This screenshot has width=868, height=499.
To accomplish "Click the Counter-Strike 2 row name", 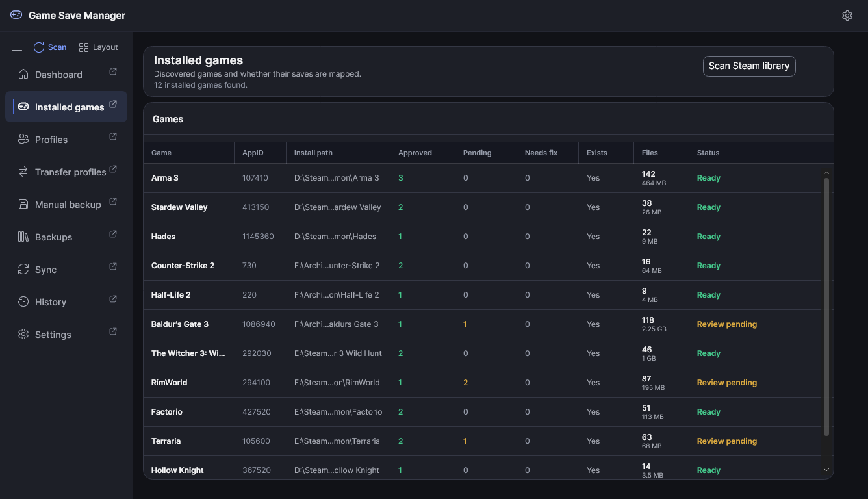I will (183, 266).
